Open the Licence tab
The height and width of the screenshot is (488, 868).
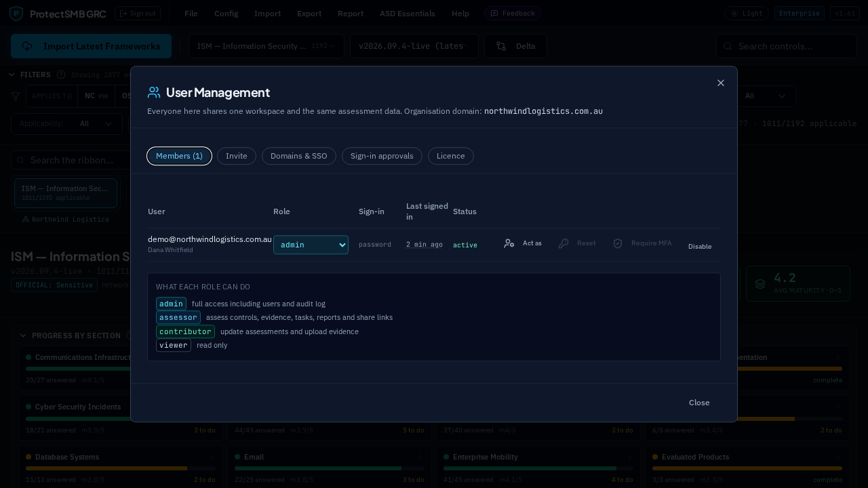pos(451,156)
